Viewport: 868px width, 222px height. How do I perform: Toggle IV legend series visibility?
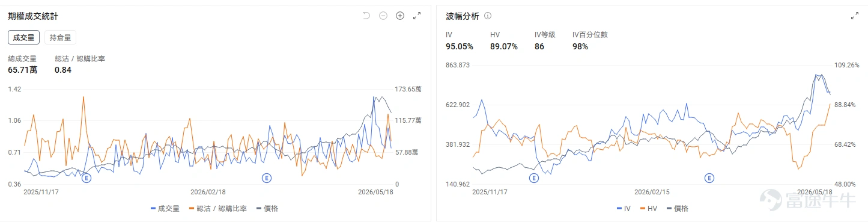pyautogui.click(x=624, y=208)
